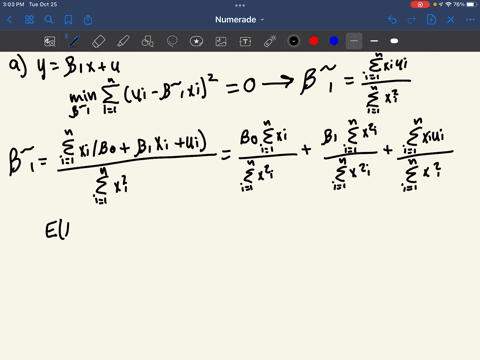The height and width of the screenshot is (360, 480).
Task: Open the Numerade title dropdown
Action: click(239, 20)
